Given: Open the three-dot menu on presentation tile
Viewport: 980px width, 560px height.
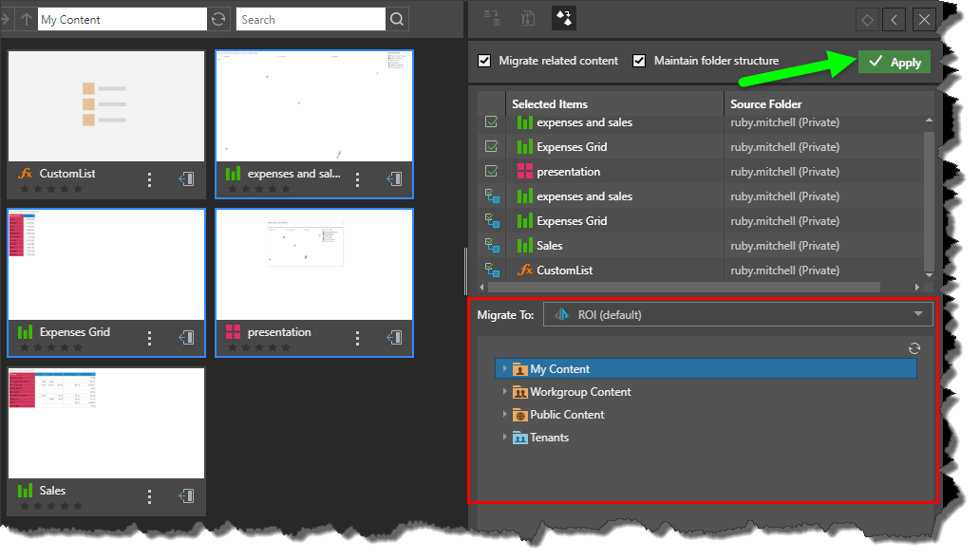Looking at the screenshot, I should [x=358, y=337].
